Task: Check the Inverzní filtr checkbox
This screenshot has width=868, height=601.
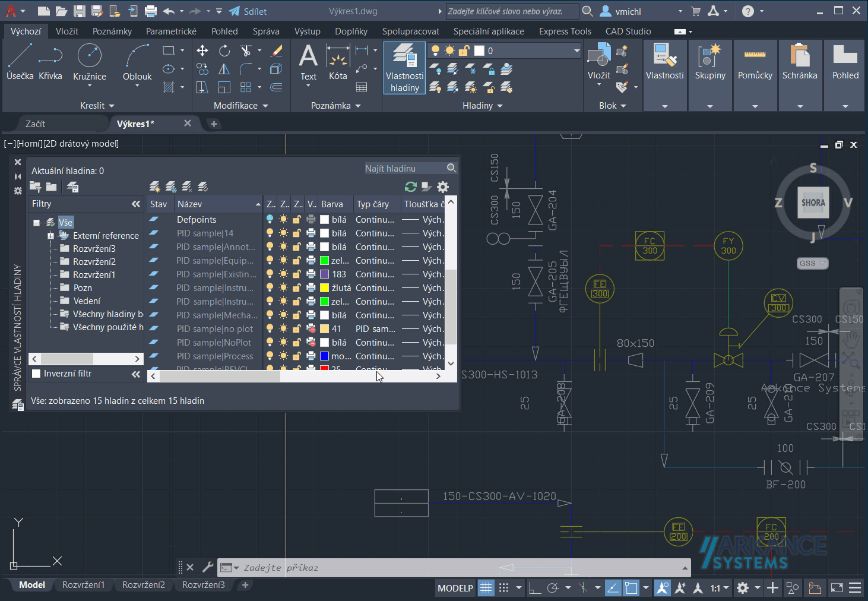Action: click(36, 374)
